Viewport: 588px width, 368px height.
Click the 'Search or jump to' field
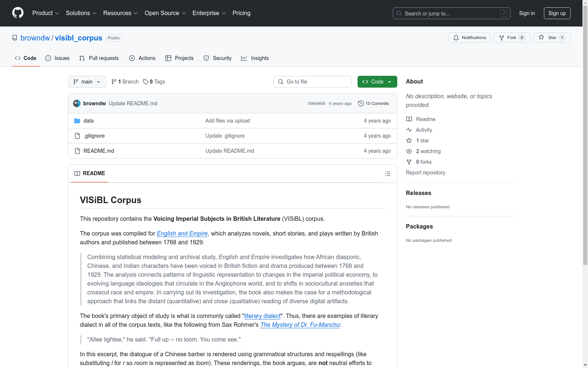point(452,13)
